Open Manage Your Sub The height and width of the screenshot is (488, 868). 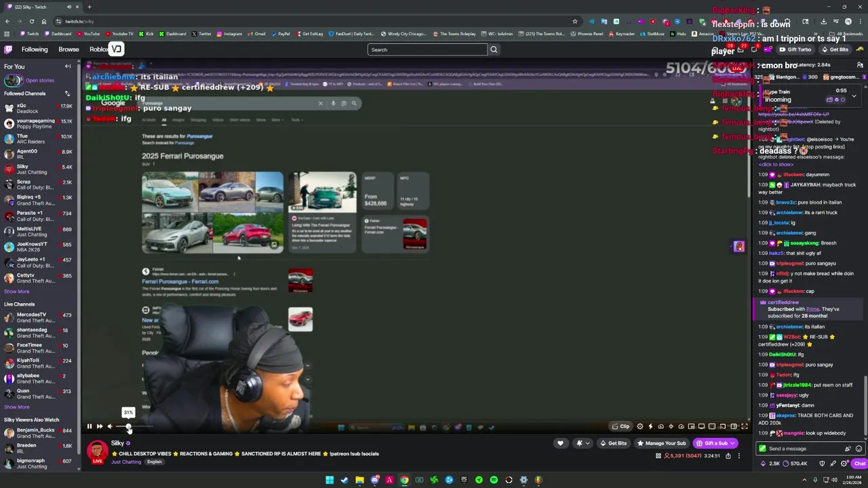tap(661, 443)
